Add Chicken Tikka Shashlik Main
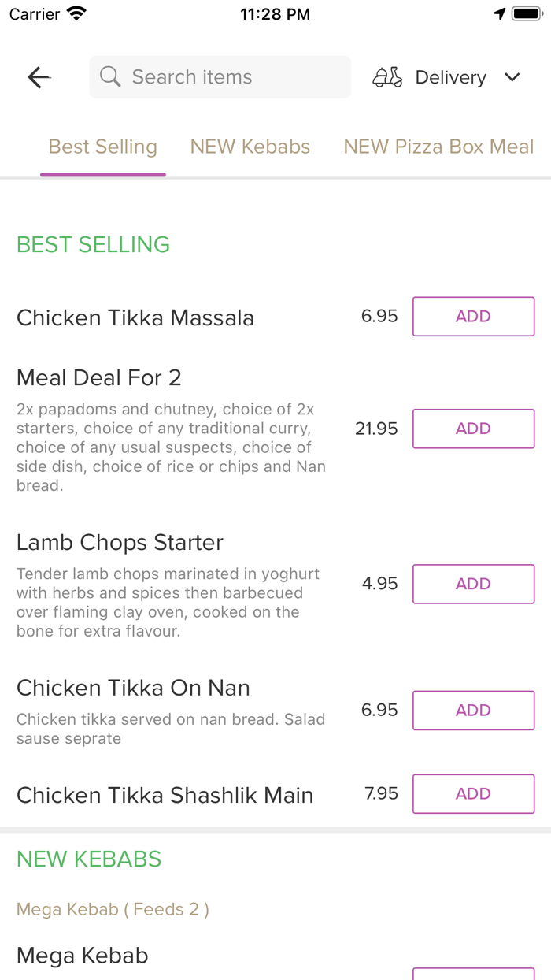 (x=473, y=794)
